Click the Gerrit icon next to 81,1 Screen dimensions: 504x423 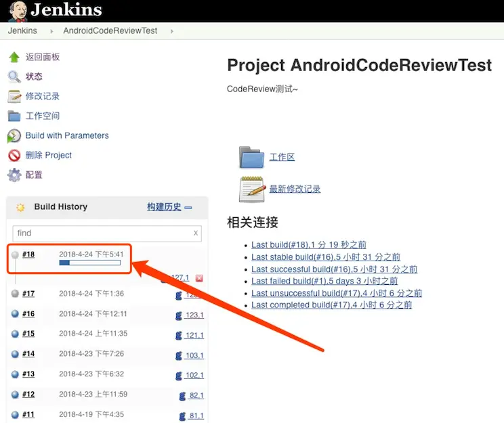point(182,416)
